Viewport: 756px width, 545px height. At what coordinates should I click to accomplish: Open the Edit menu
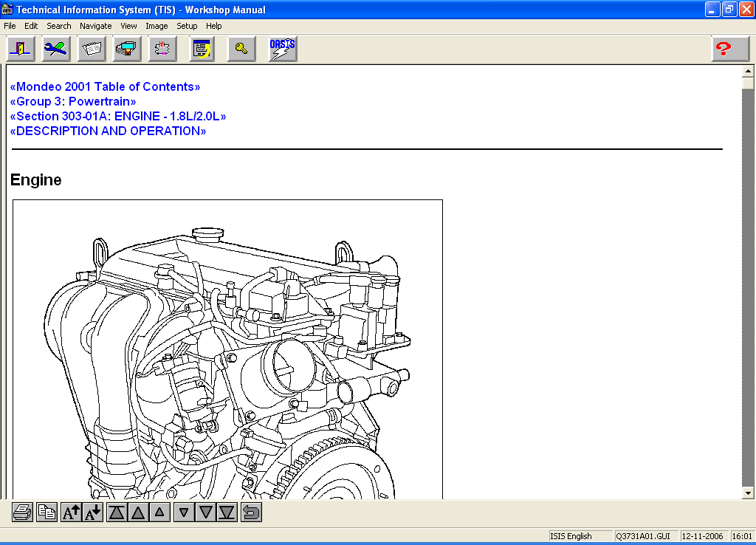click(31, 26)
